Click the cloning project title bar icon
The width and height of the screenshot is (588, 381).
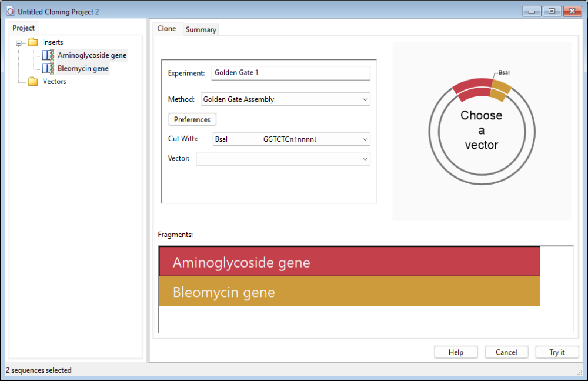[x=10, y=12]
